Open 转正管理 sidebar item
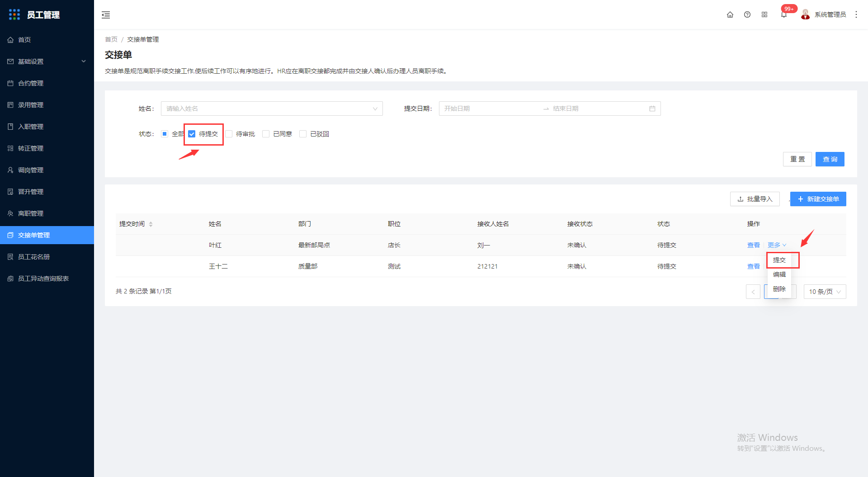The height and width of the screenshot is (477, 868). tap(47, 148)
